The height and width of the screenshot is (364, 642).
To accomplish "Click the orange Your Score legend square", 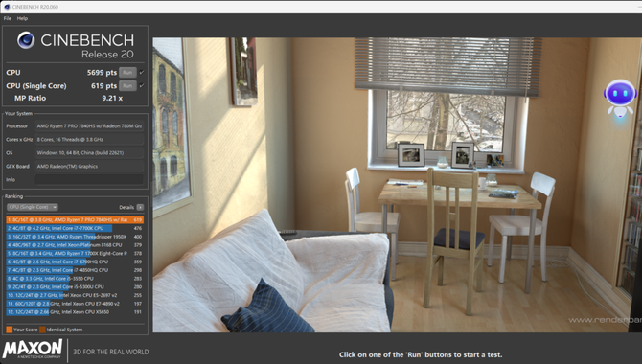I will point(9,330).
